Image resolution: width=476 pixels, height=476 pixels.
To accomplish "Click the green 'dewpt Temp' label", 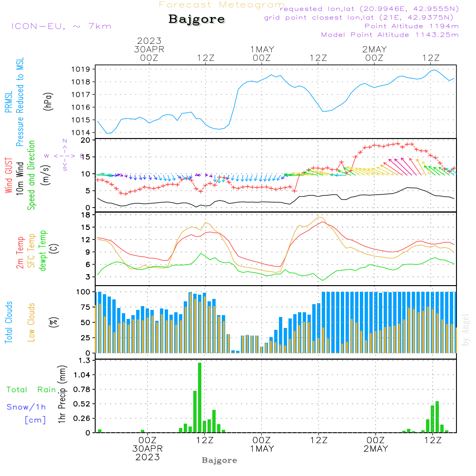I will pyautogui.click(x=43, y=250).
